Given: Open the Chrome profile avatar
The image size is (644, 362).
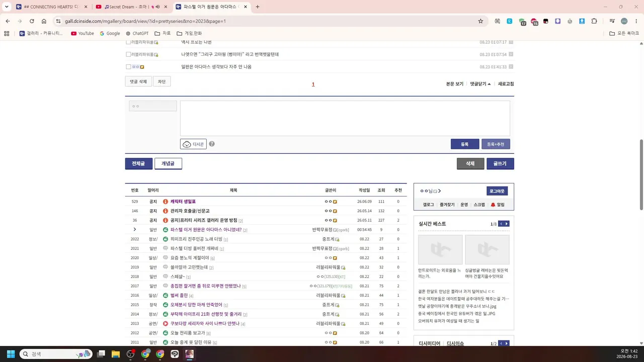Looking at the screenshot, I should (x=624, y=21).
